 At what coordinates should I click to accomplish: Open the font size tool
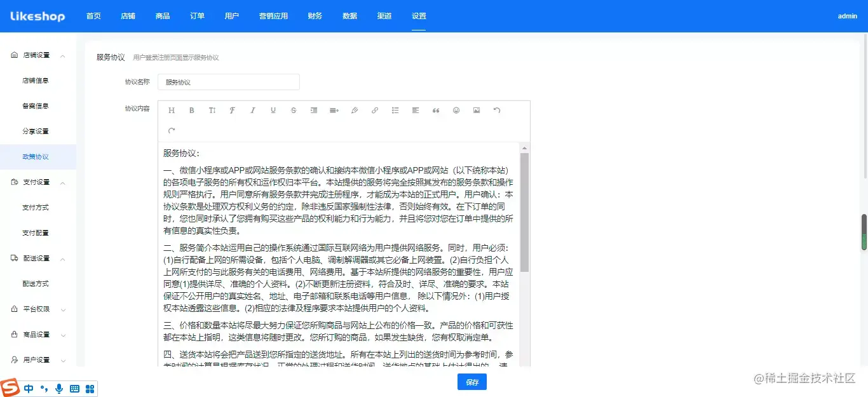[212, 111]
